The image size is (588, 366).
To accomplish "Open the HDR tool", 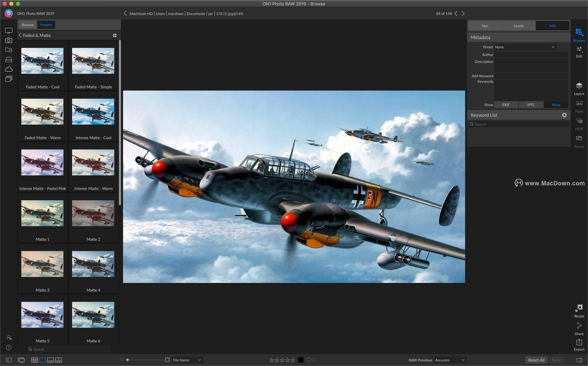I will pos(579,124).
